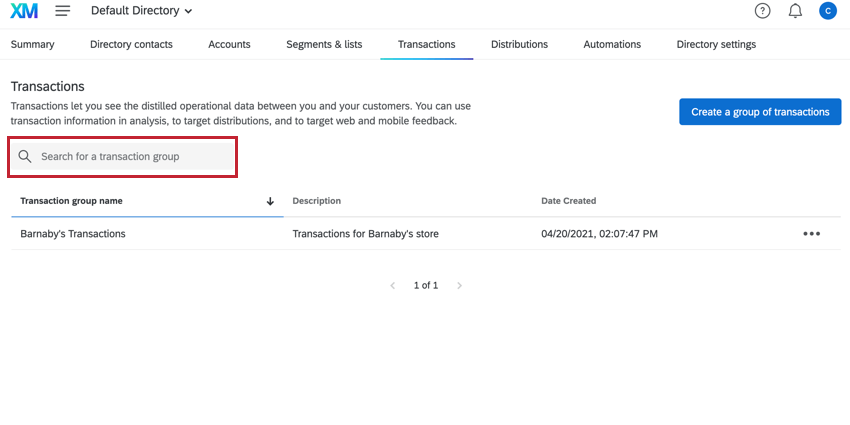This screenshot has height=425, width=850.
Task: Click the search magnifier icon
Action: click(x=25, y=157)
